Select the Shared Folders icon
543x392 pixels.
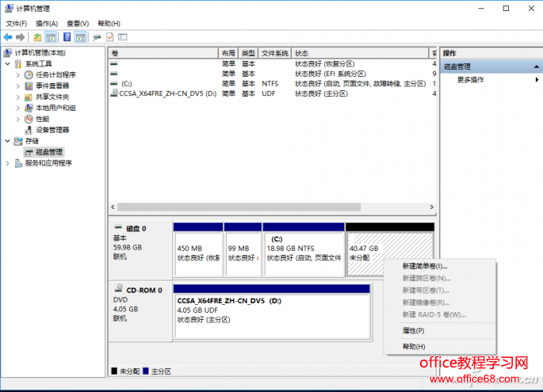[x=29, y=97]
